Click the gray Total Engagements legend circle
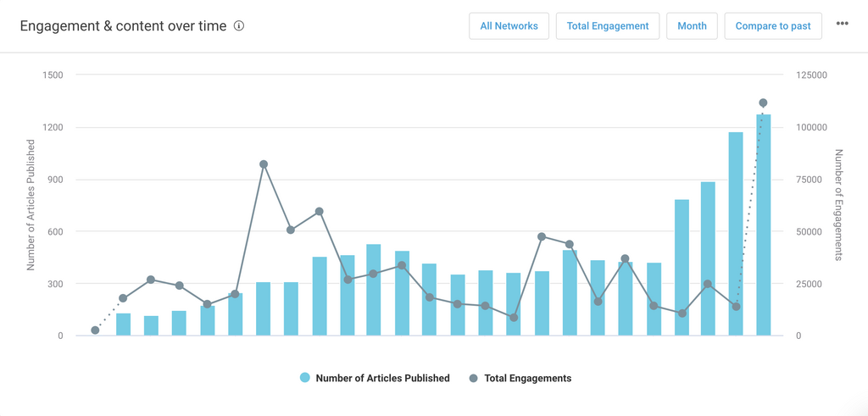The height and width of the screenshot is (416, 868). tap(473, 379)
